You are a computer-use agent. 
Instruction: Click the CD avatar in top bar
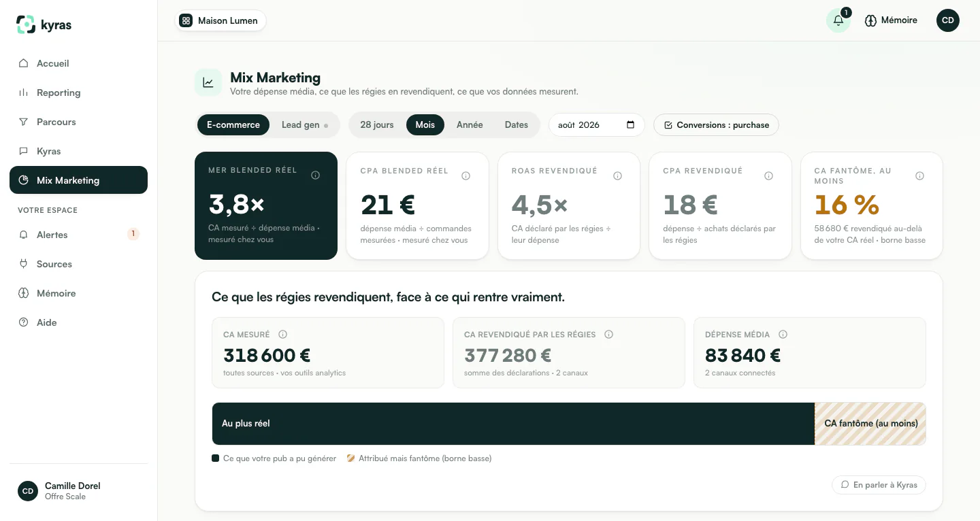pos(948,20)
